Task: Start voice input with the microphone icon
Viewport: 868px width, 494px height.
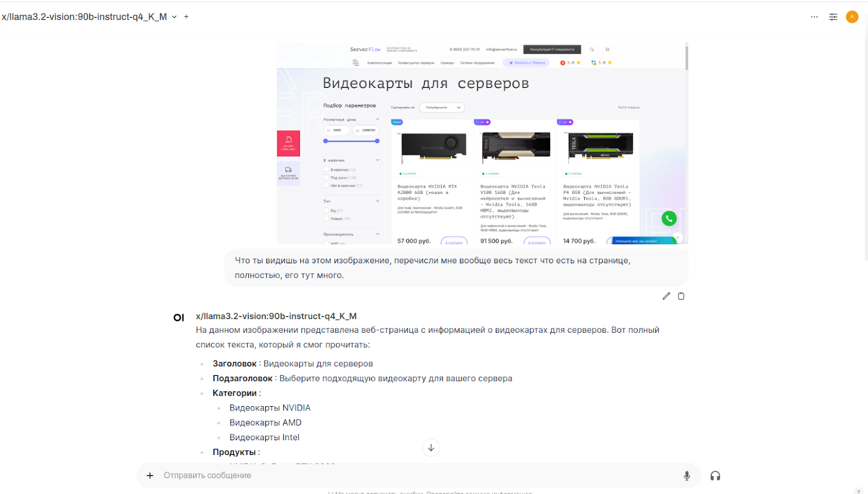Action: point(687,476)
